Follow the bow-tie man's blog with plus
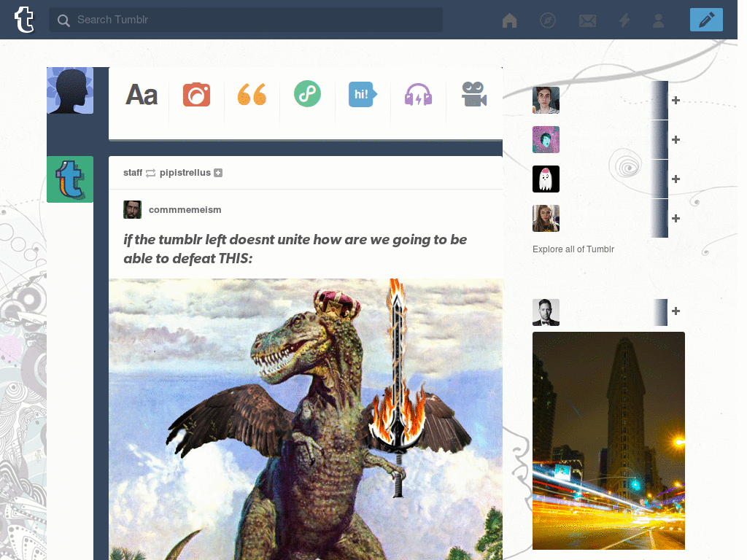 click(x=676, y=311)
